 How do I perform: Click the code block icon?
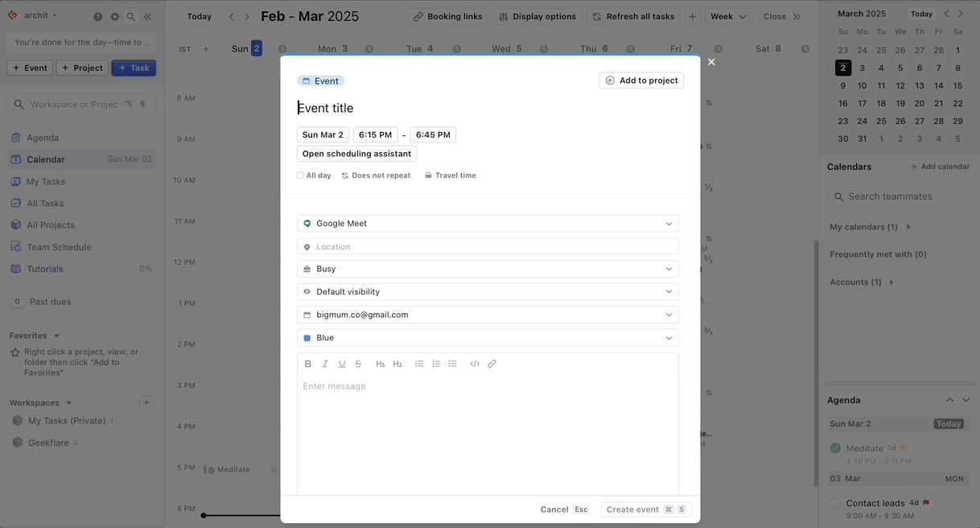(x=475, y=364)
